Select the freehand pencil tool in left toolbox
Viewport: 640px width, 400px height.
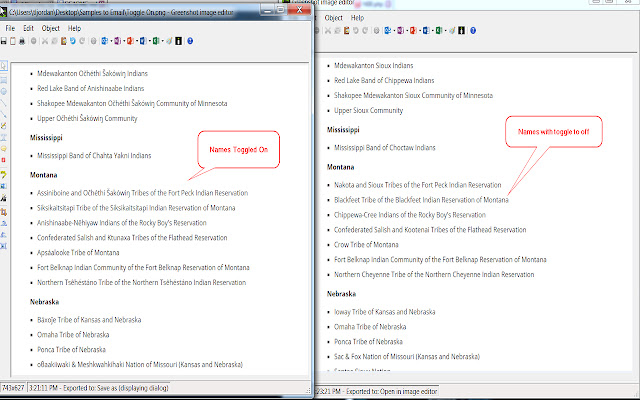coord(4,126)
